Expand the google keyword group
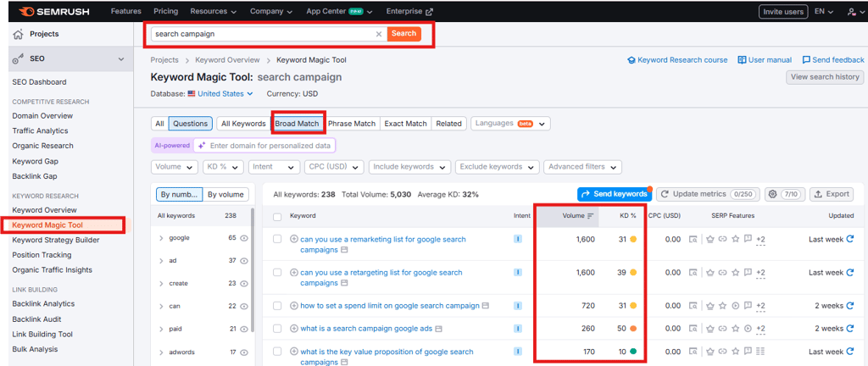The height and width of the screenshot is (366, 868). coord(161,238)
